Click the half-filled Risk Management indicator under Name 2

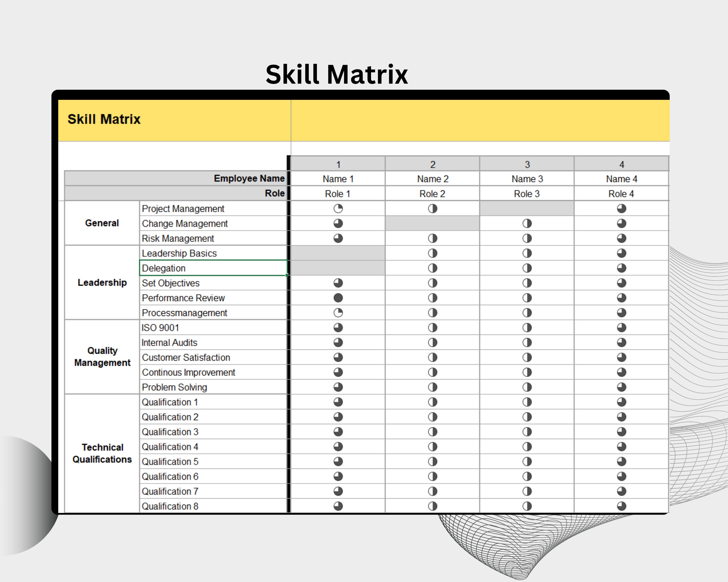tap(432, 238)
